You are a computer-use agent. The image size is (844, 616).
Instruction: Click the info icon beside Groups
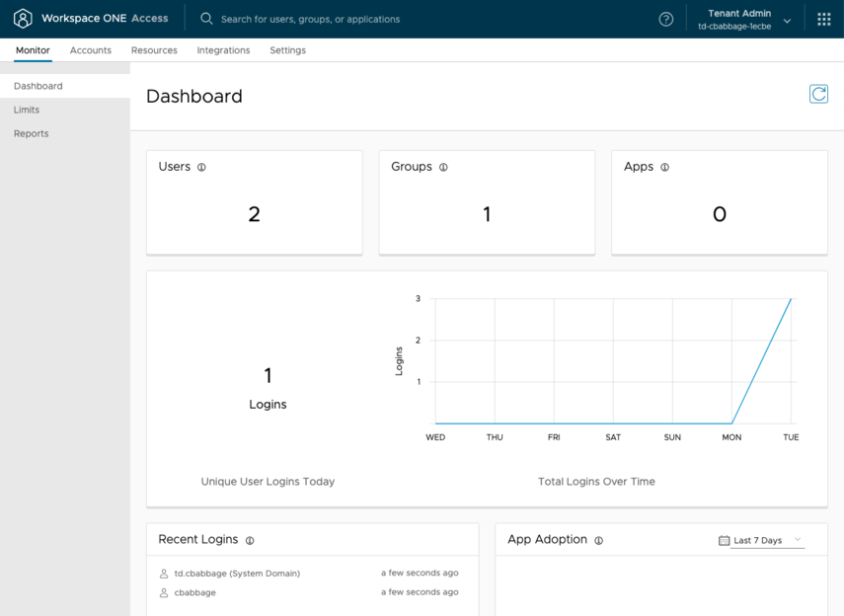pyautogui.click(x=443, y=168)
